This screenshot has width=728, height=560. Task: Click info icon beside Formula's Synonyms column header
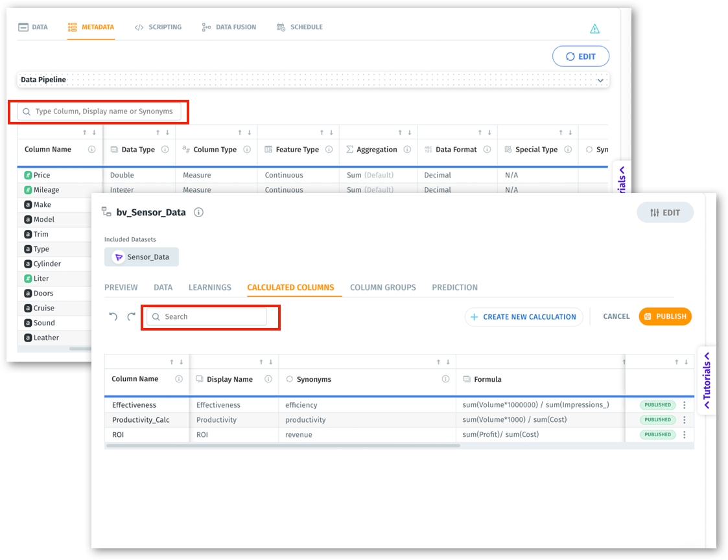tap(445, 379)
